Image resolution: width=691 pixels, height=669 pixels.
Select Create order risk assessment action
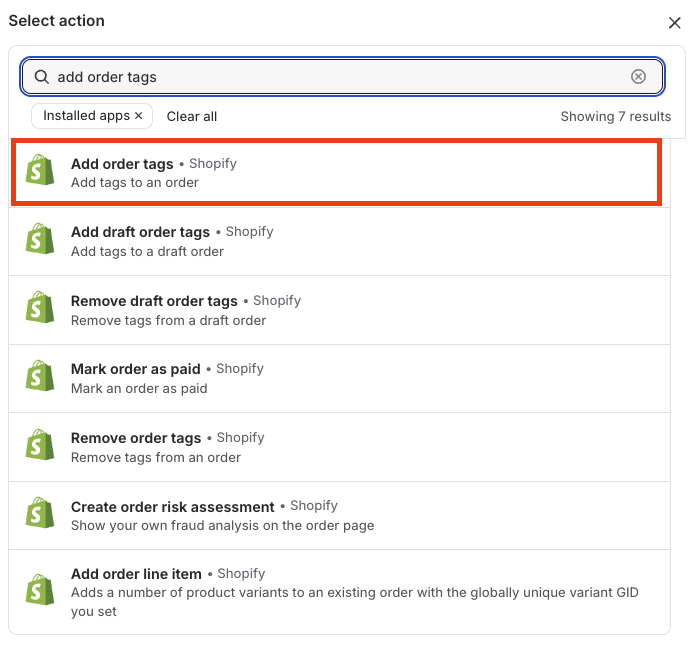pos(339,516)
